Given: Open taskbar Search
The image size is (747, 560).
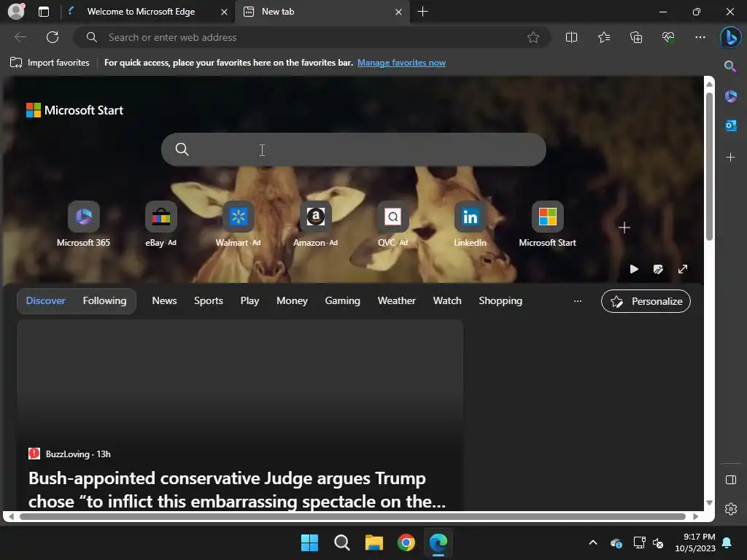Looking at the screenshot, I should 341,542.
